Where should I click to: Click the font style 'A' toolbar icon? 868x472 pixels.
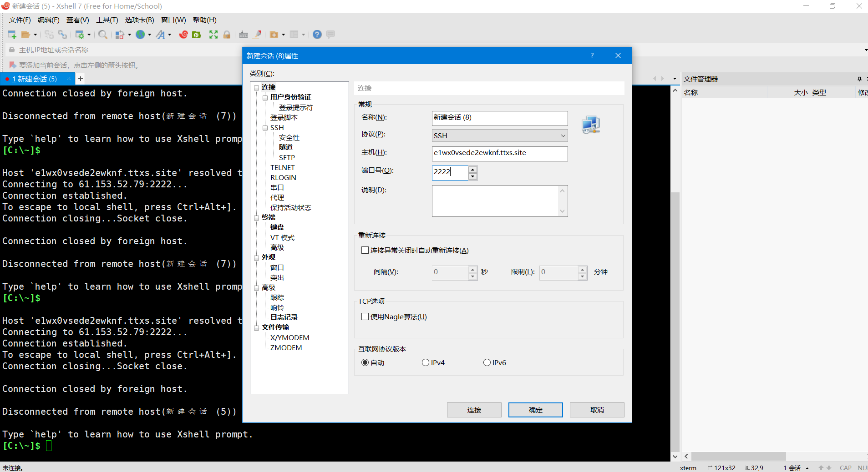pyautogui.click(x=160, y=35)
